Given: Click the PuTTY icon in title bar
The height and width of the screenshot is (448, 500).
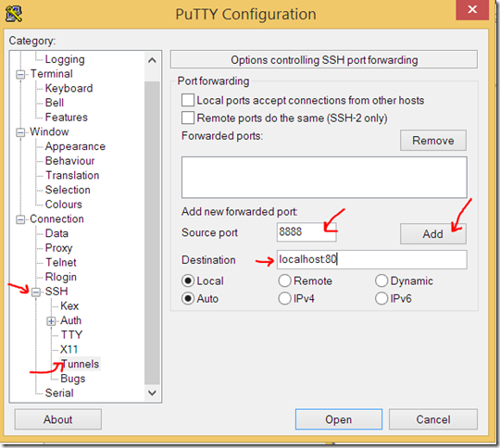Looking at the screenshot, I should [14, 14].
